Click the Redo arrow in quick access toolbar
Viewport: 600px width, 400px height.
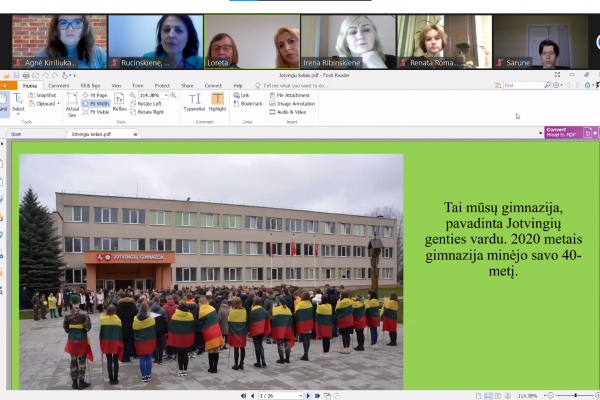55,75
